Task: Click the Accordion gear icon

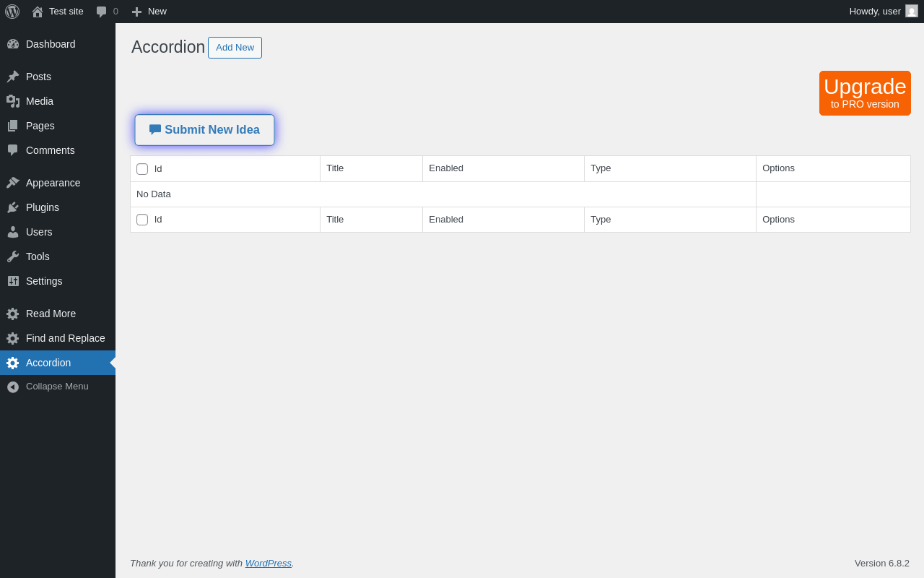Action: click(13, 363)
